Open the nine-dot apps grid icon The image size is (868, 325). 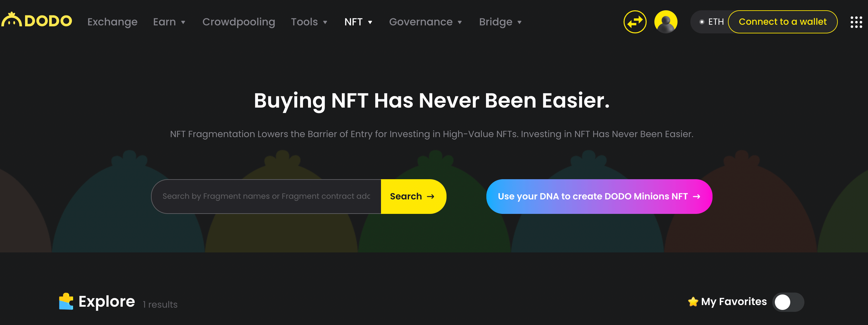856,22
